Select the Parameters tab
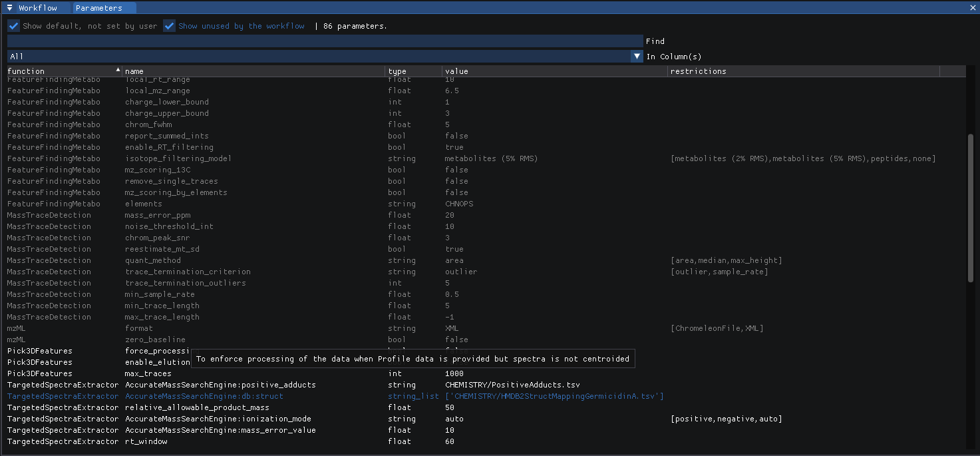980x456 pixels. point(99,8)
